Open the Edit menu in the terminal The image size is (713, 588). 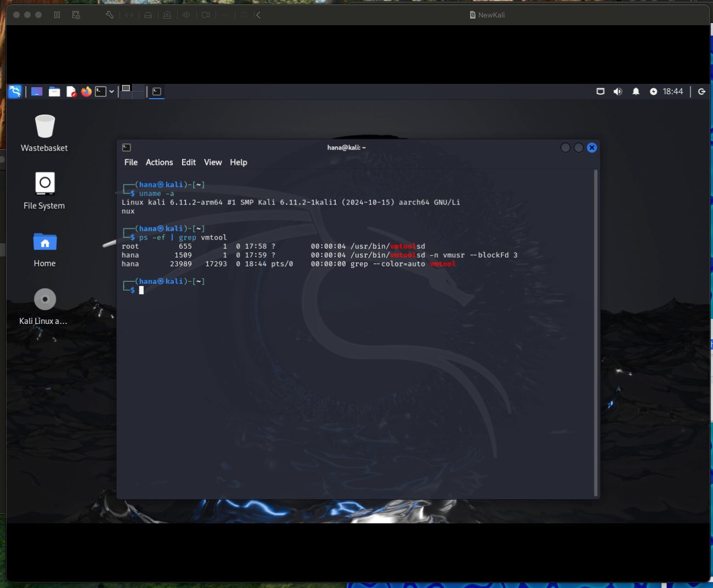coord(189,162)
